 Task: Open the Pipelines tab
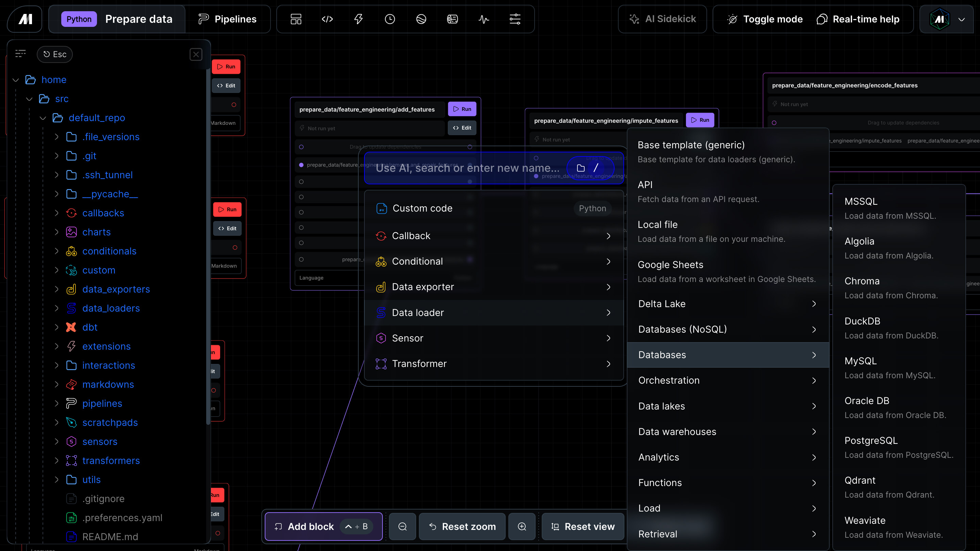click(x=228, y=19)
